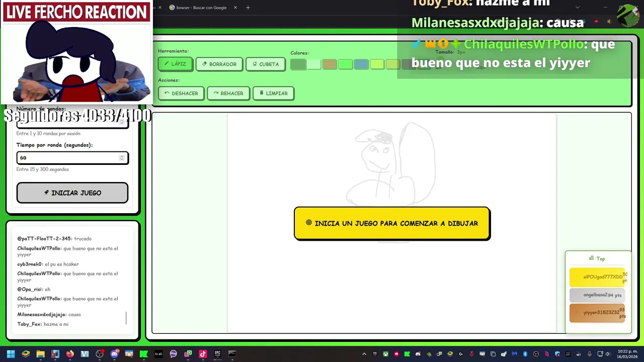
Task: Open a new browser tab
Action: [x=248, y=8]
